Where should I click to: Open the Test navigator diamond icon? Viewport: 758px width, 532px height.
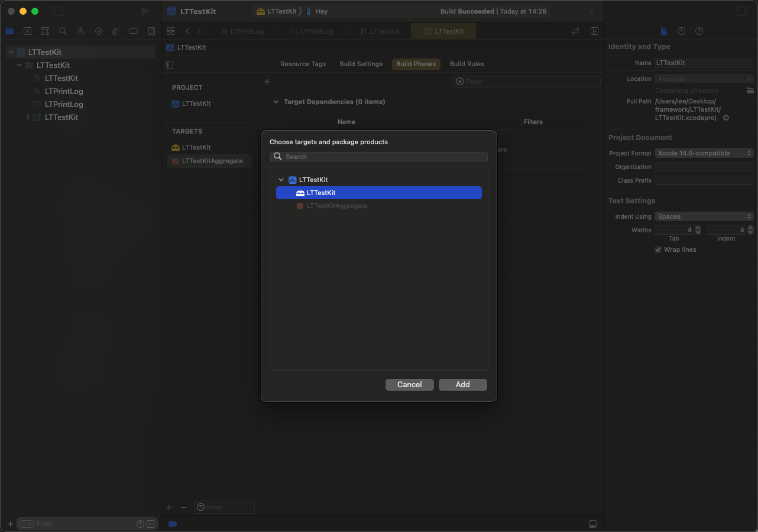click(x=98, y=31)
